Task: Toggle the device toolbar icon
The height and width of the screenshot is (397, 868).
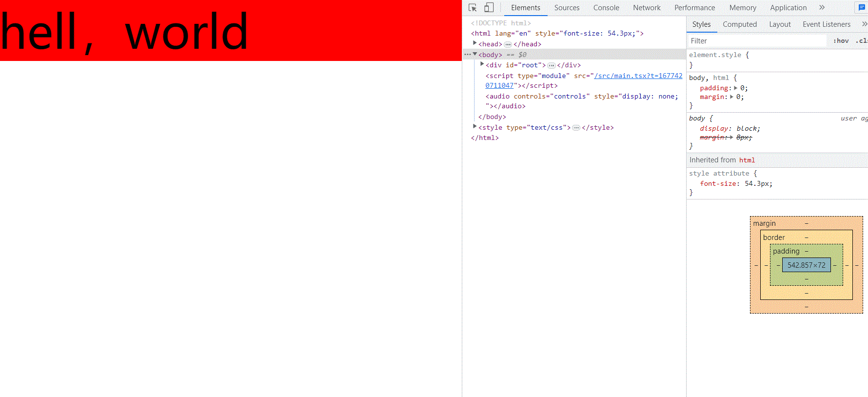Action: [x=489, y=8]
